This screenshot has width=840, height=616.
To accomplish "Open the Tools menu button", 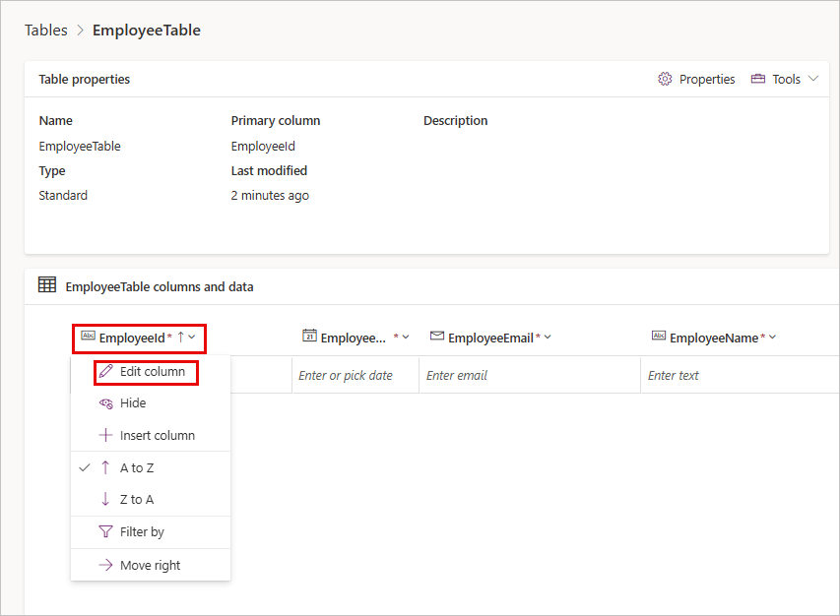I will [784, 79].
